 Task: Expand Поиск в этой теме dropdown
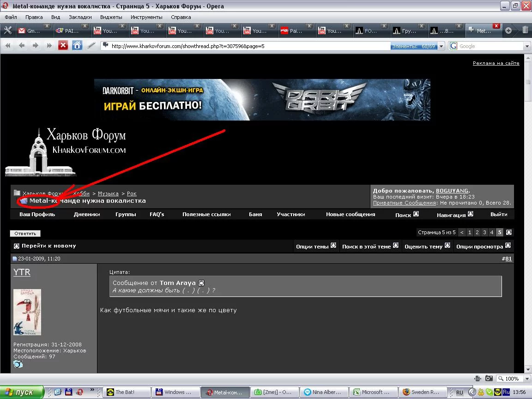coord(396,245)
